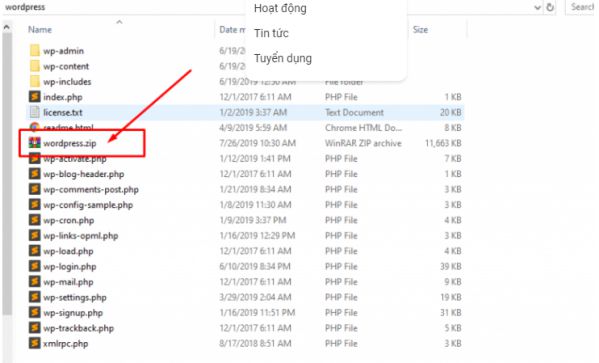Open the Hoạt động menu entry
The height and width of the screenshot is (363, 599).
pos(280,8)
